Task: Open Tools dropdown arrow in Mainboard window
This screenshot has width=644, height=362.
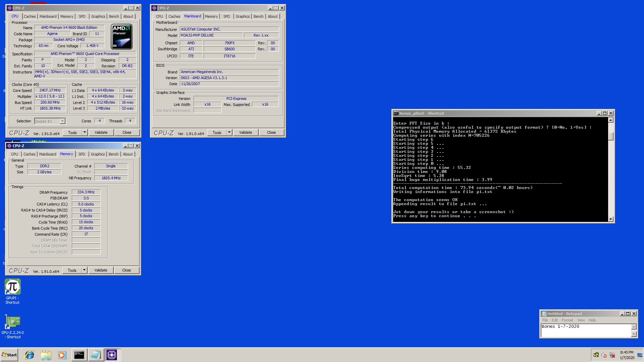Action: point(229,132)
